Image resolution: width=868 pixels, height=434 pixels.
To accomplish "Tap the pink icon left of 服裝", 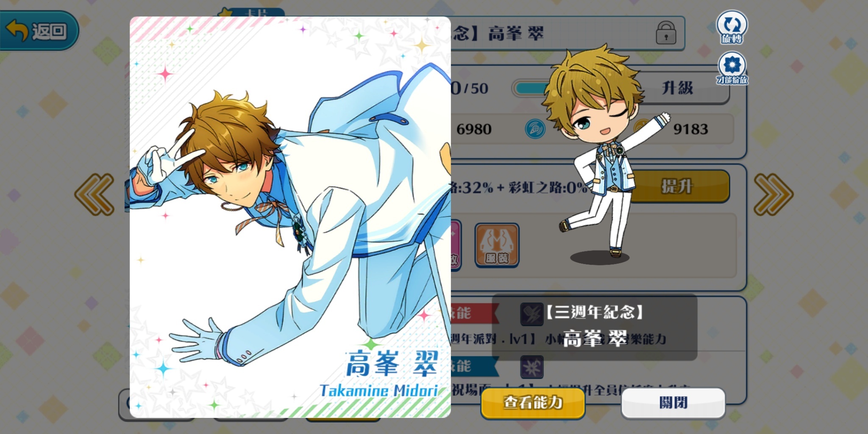I will point(456,245).
